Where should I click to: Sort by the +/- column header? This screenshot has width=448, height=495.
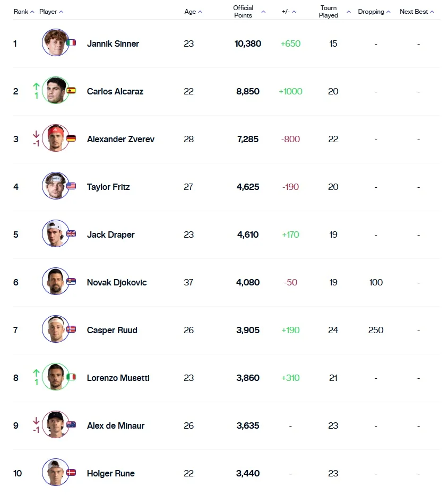289,12
